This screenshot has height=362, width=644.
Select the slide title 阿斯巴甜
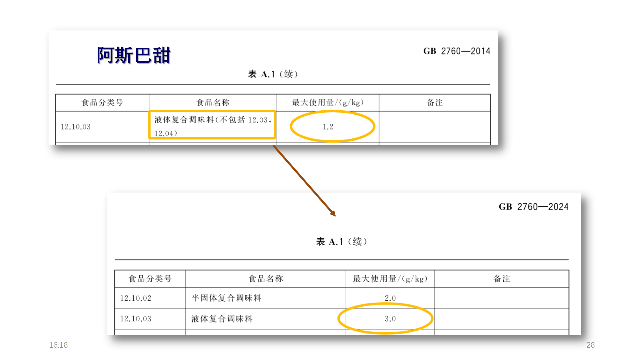point(134,55)
